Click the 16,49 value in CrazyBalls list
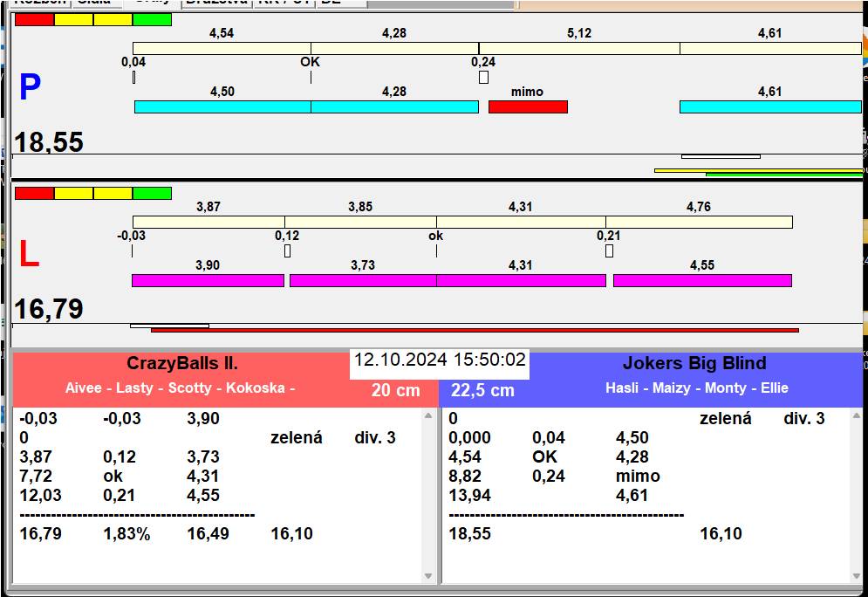The height and width of the screenshot is (597, 868). [x=208, y=533]
